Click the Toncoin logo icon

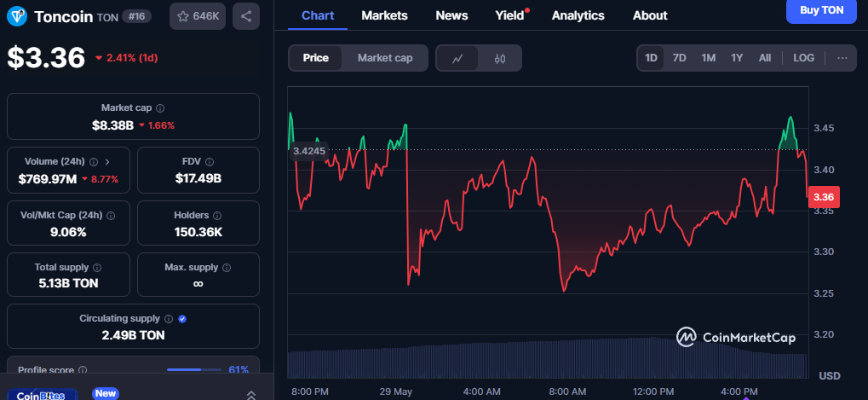coord(16,16)
